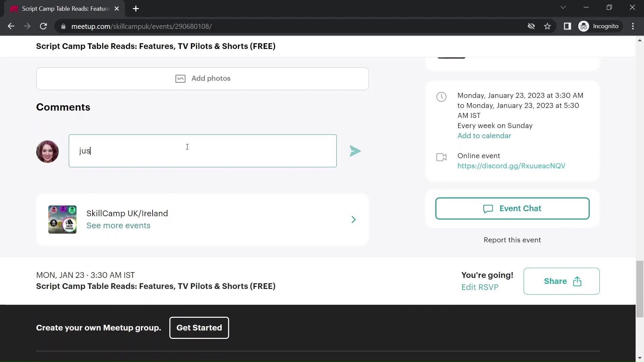Viewport: 644px width, 362px height.
Task: Click the Edit RSVP option
Action: click(480, 287)
